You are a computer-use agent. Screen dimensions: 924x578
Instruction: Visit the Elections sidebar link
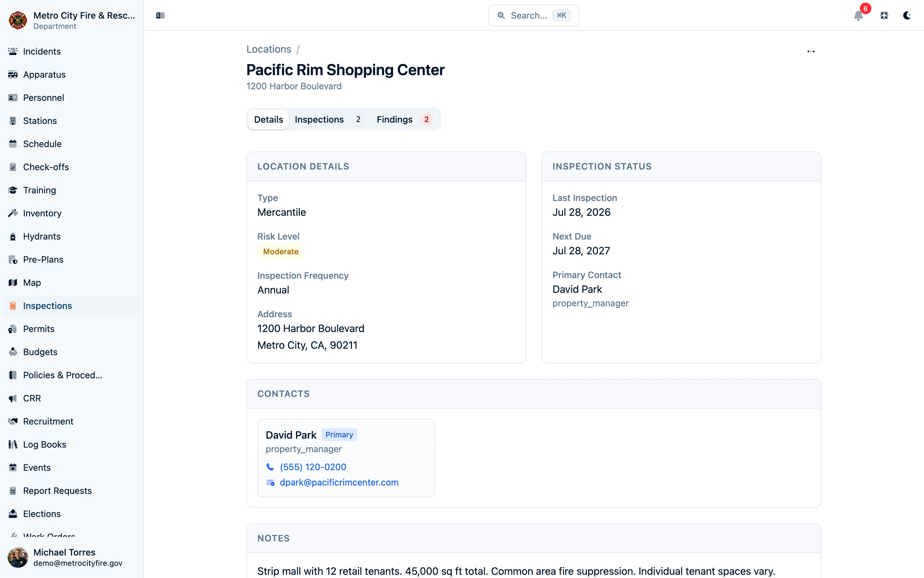72,514
